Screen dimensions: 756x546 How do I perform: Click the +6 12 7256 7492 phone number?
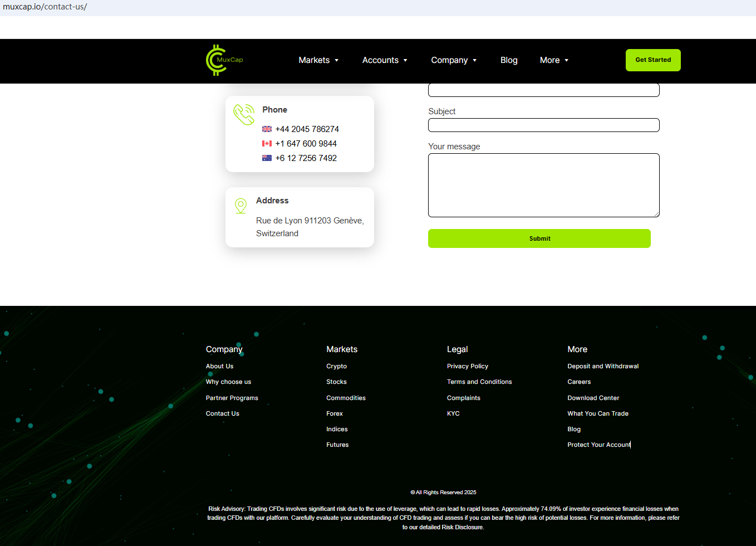pyautogui.click(x=306, y=158)
